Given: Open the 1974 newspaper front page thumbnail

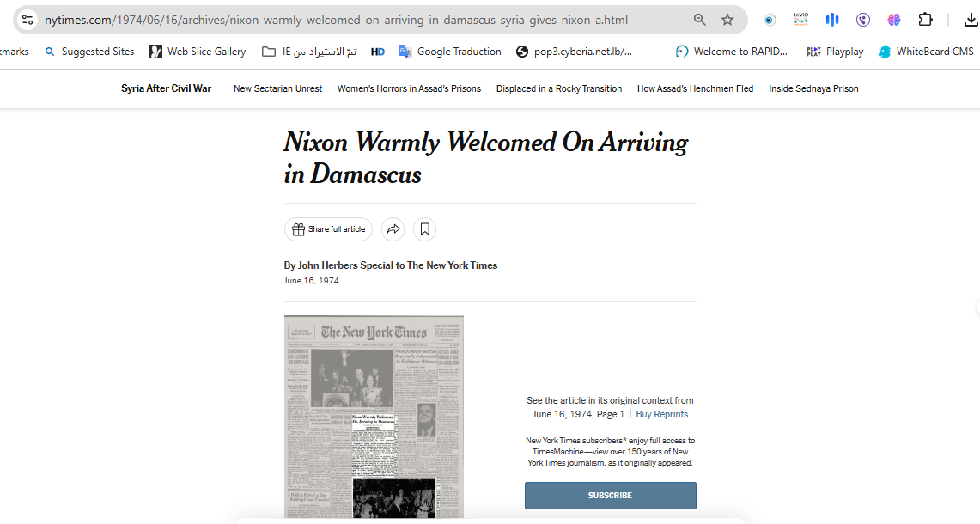Looking at the screenshot, I should 374,417.
